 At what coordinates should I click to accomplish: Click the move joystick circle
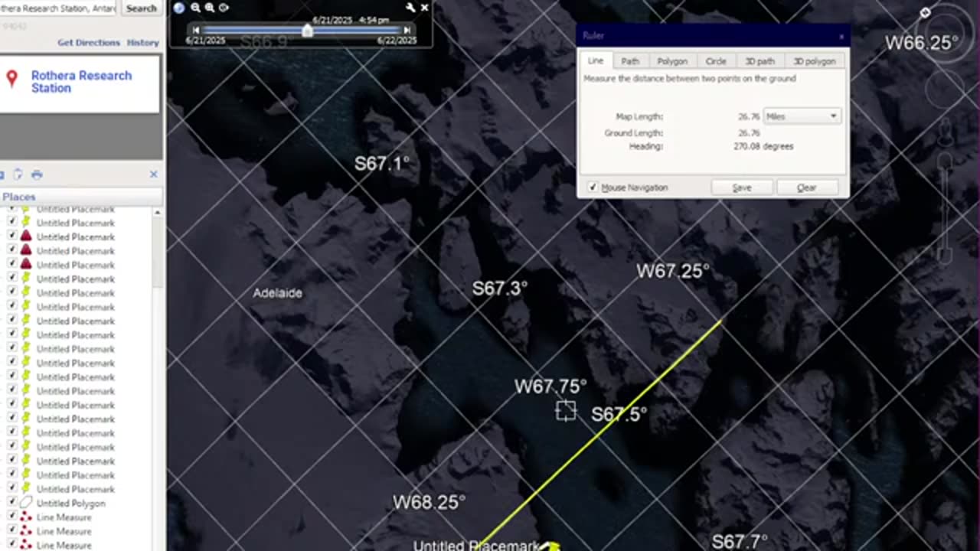coord(946,90)
